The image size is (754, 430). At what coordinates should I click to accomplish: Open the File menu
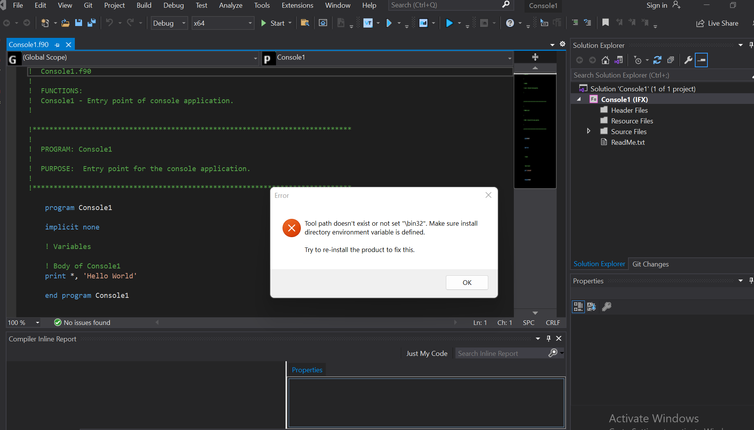(18, 5)
